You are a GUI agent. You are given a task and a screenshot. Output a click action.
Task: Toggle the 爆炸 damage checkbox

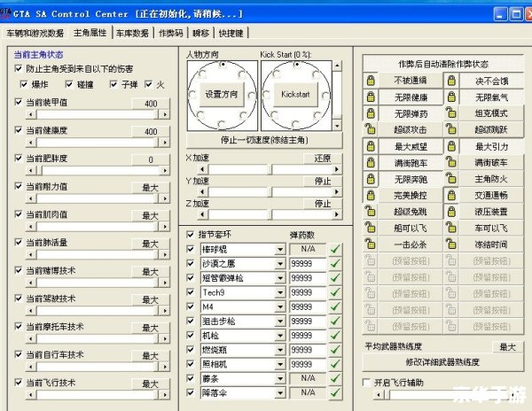(x=24, y=84)
